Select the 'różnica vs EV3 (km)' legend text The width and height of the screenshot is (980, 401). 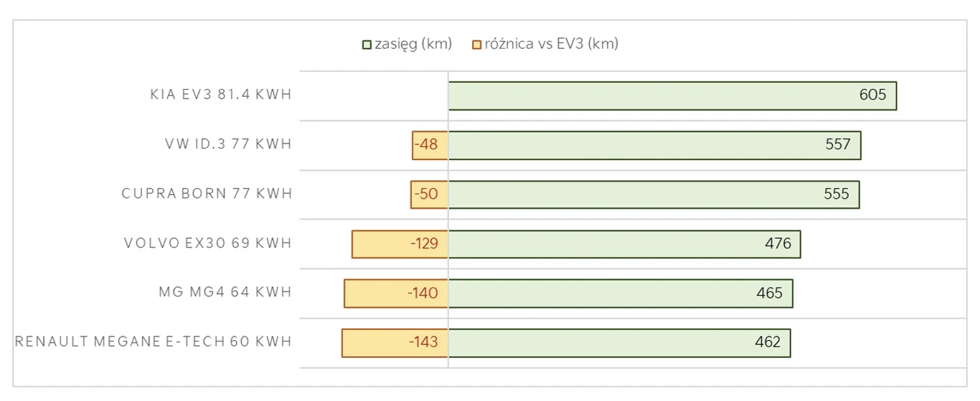551,44
